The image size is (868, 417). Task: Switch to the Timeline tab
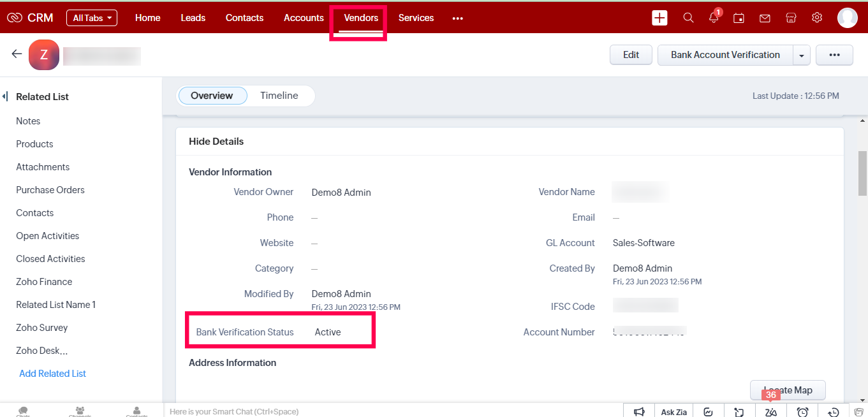click(x=279, y=96)
